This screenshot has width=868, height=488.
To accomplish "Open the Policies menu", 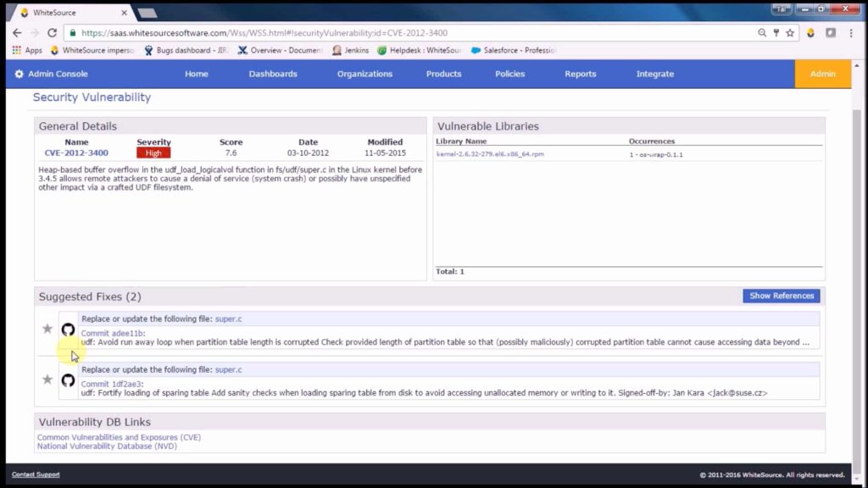I will tap(509, 75).
